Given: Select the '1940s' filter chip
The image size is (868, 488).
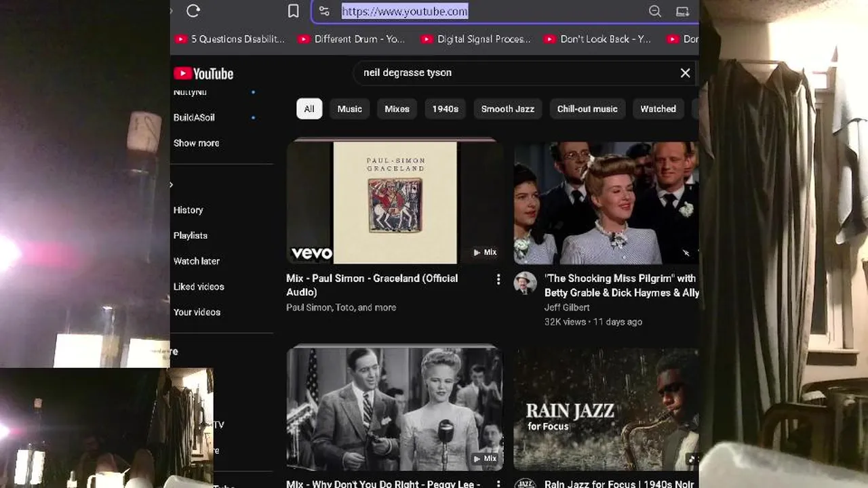Looking at the screenshot, I should 446,108.
